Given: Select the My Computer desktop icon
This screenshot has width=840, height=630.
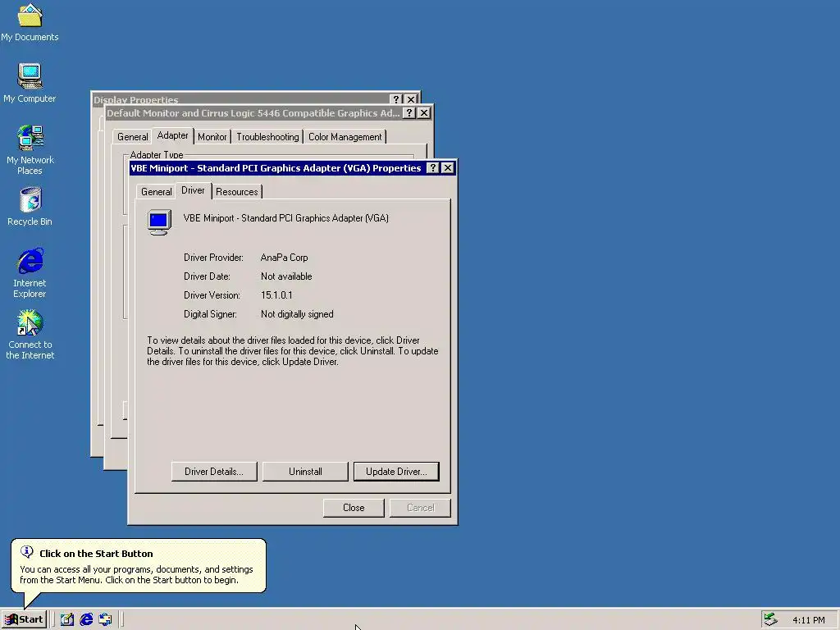Looking at the screenshot, I should tap(30, 83).
